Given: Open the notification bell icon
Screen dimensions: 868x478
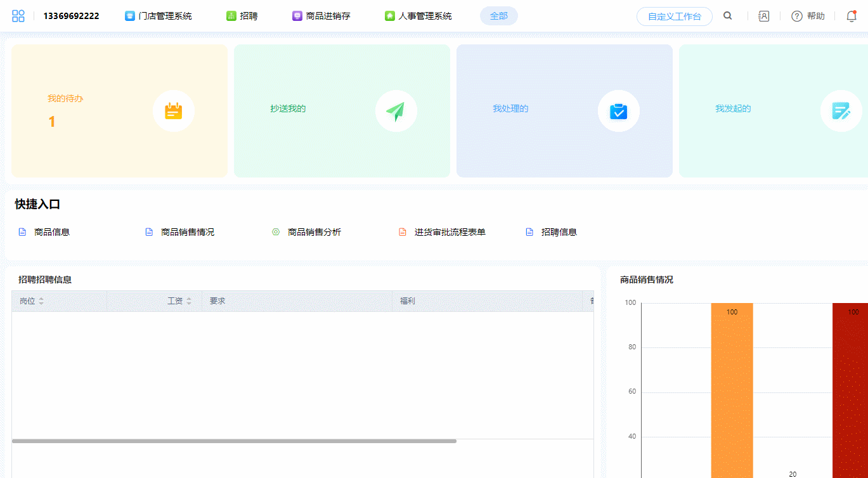Looking at the screenshot, I should click(x=852, y=16).
